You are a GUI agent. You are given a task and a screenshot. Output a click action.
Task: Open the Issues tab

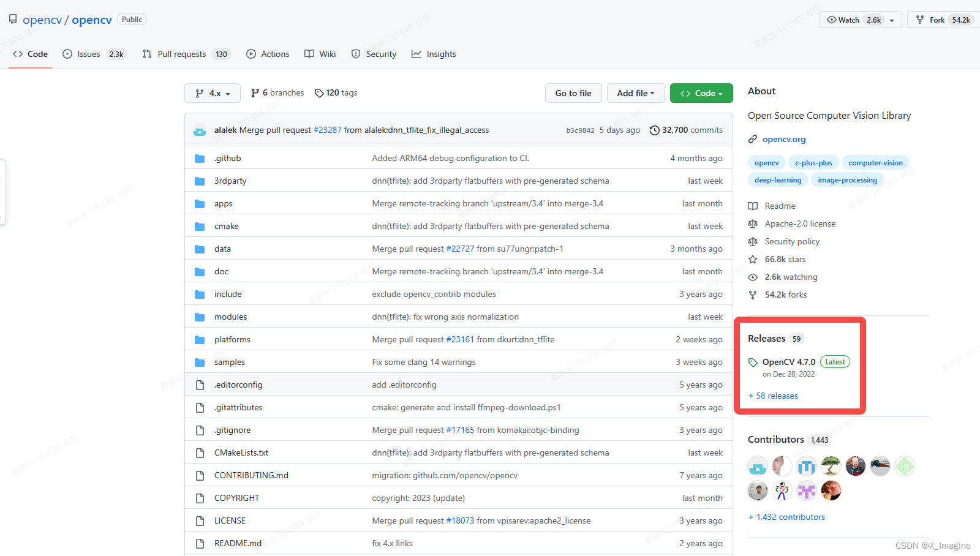(x=95, y=54)
